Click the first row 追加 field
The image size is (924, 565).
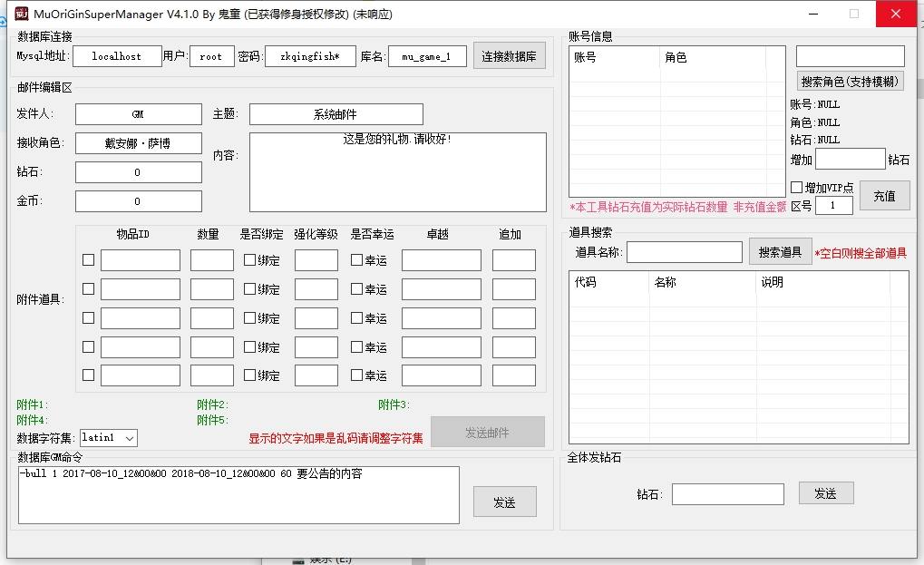(x=514, y=259)
